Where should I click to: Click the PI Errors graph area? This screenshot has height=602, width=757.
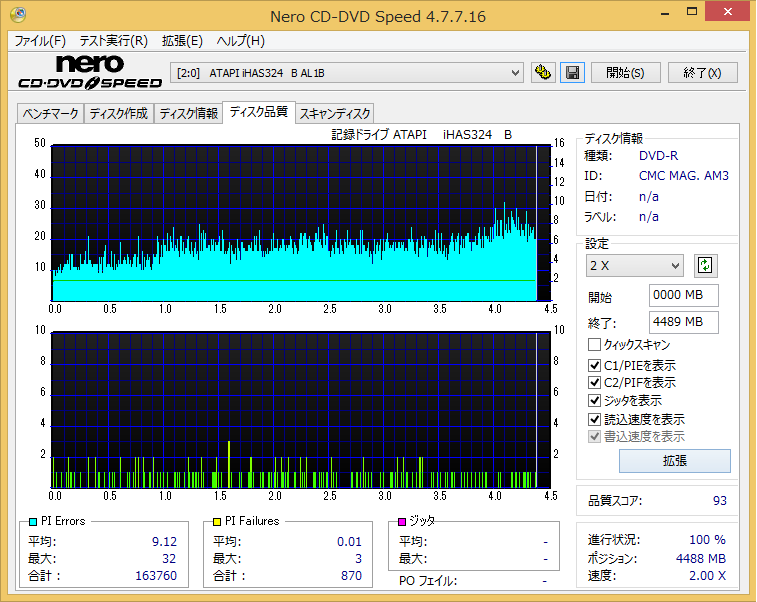[301, 223]
